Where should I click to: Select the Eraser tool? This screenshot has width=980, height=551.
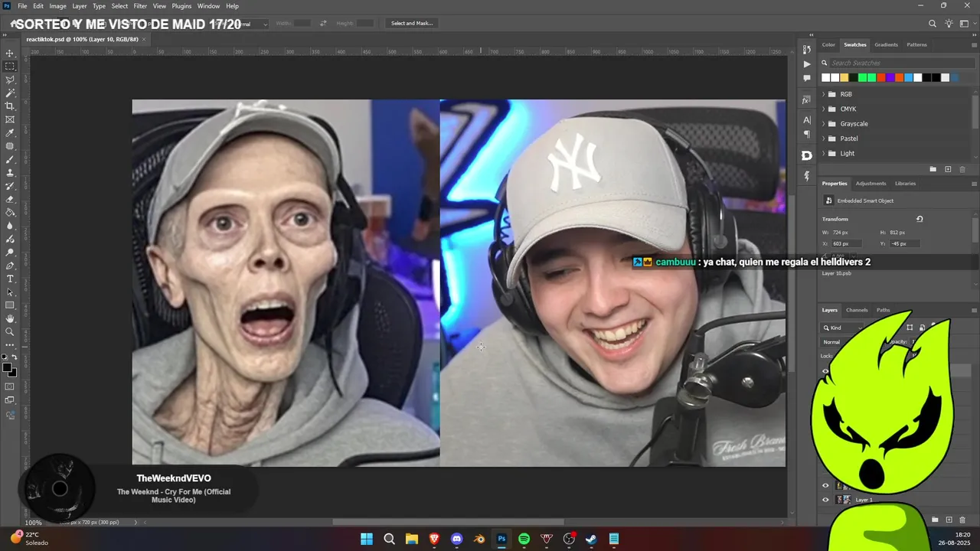[x=10, y=199]
